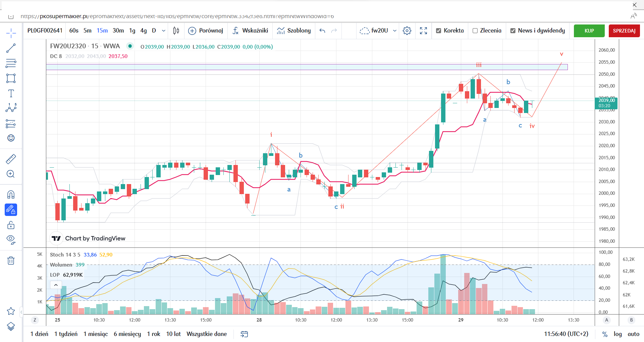Open the Fibonacci and Gann tools
644x342 pixels.
coord(11,63)
